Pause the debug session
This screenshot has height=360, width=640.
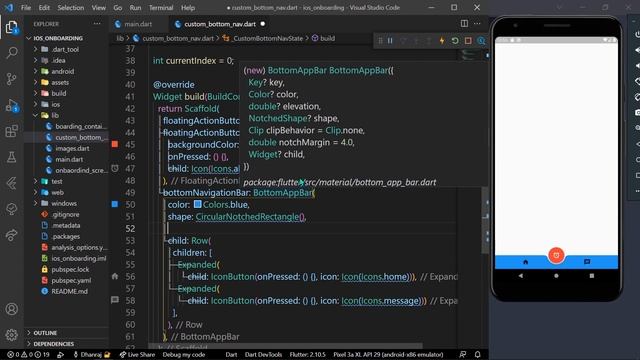[x=390, y=40]
